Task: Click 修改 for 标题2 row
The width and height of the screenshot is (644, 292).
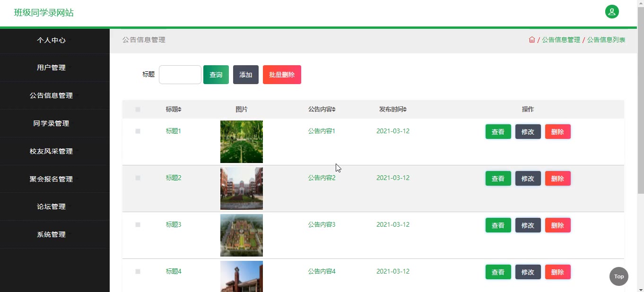Action: pos(528,179)
